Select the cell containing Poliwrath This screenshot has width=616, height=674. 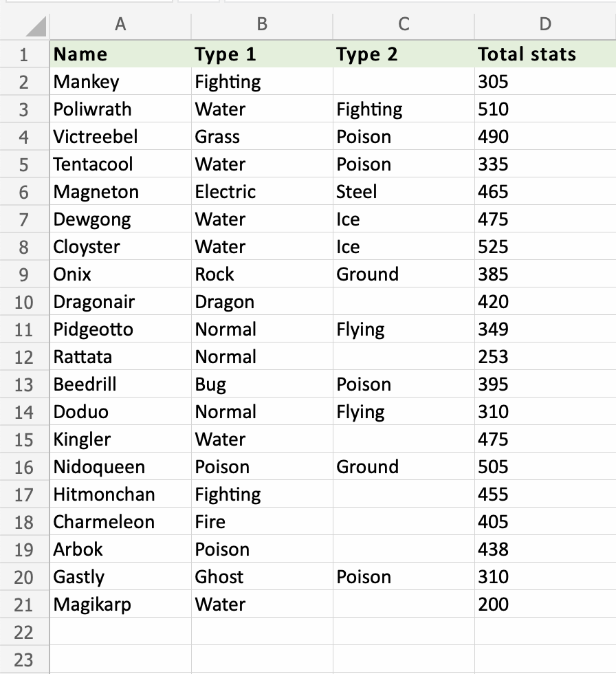coord(120,109)
